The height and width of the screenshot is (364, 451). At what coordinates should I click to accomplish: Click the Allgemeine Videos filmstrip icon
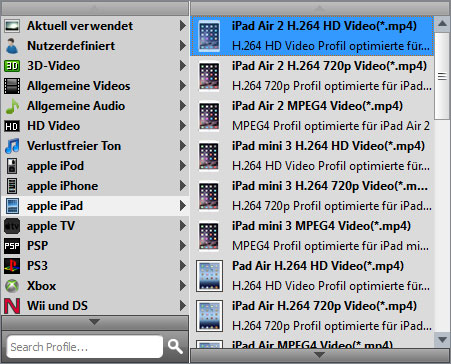click(x=12, y=86)
